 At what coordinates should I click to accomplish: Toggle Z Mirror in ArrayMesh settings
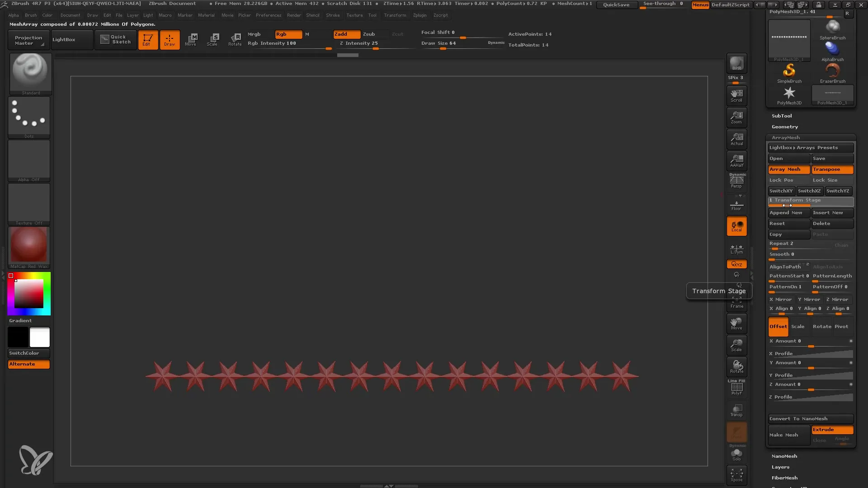pyautogui.click(x=838, y=299)
